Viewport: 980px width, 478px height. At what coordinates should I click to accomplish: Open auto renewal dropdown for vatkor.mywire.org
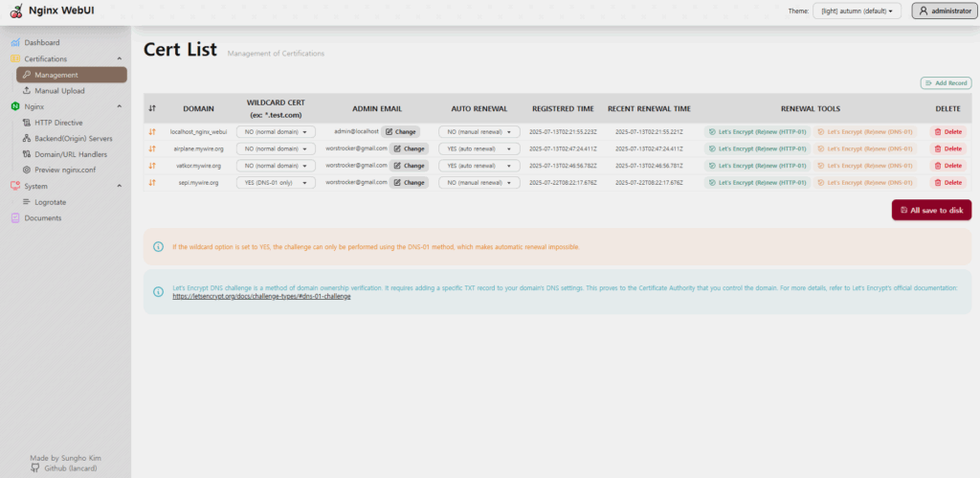coord(479,166)
